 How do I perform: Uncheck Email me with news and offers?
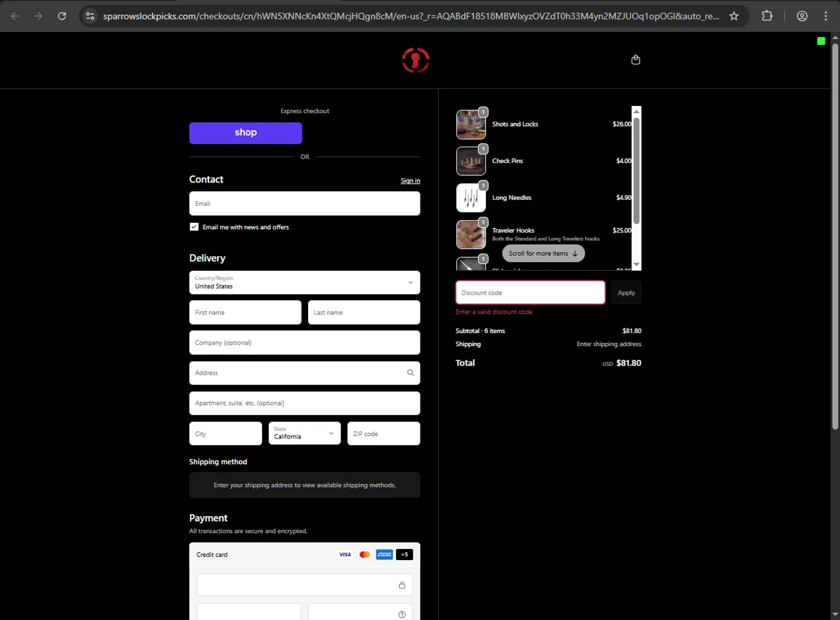coord(194,227)
